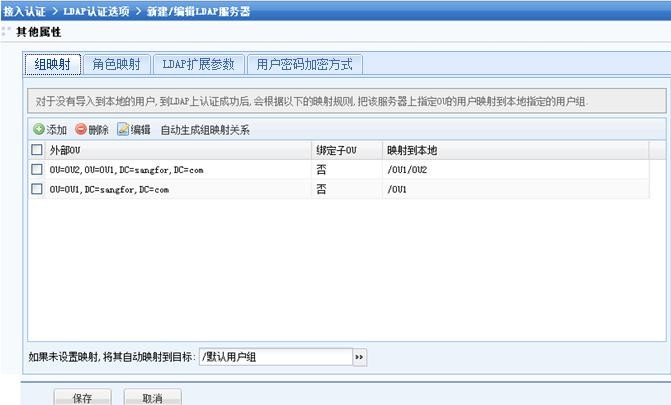Viewport: 671px width, 405px height.
Task: Click the green Add (添加) icon
Action: 39,130
